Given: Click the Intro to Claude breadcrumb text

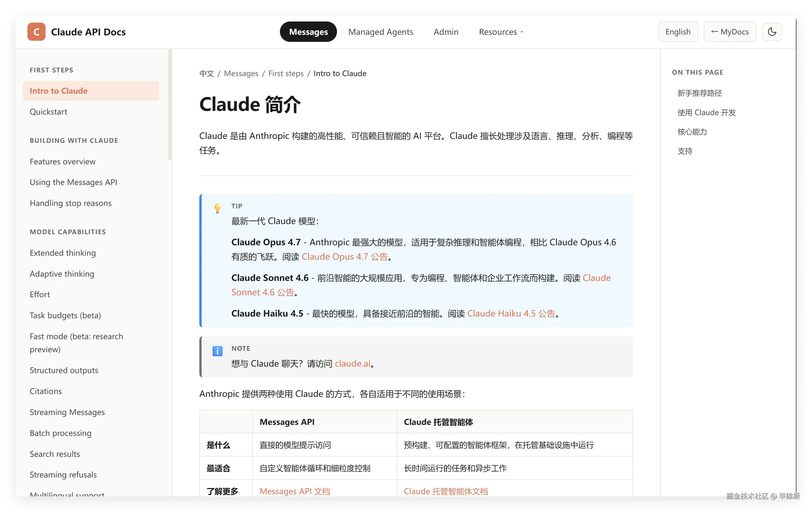Looking at the screenshot, I should pyautogui.click(x=340, y=74).
